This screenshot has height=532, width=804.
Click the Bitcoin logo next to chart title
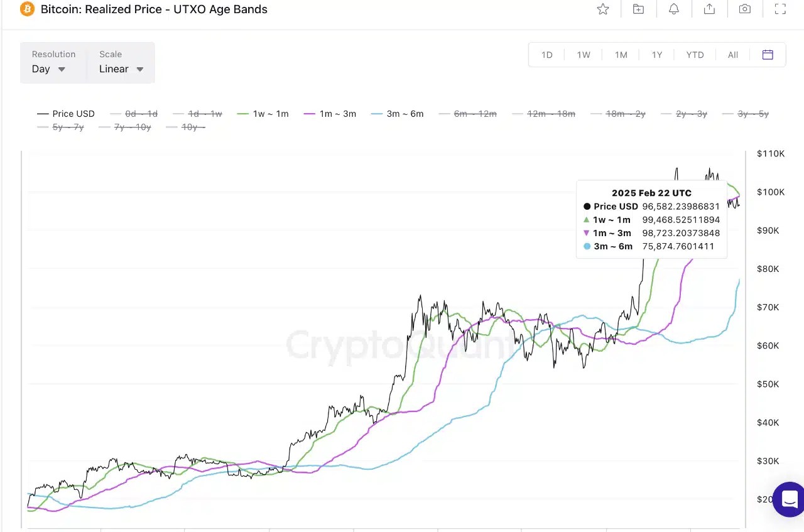click(x=26, y=9)
